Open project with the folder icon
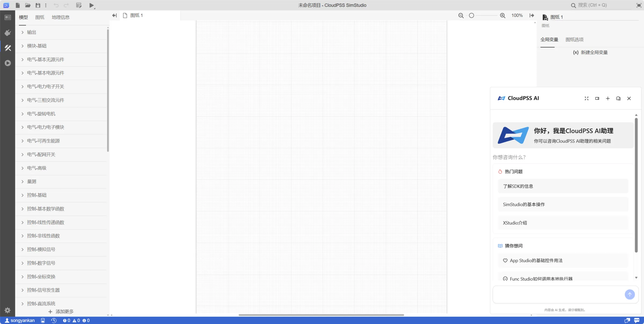Viewport: 644px width, 324px height. click(x=28, y=5)
